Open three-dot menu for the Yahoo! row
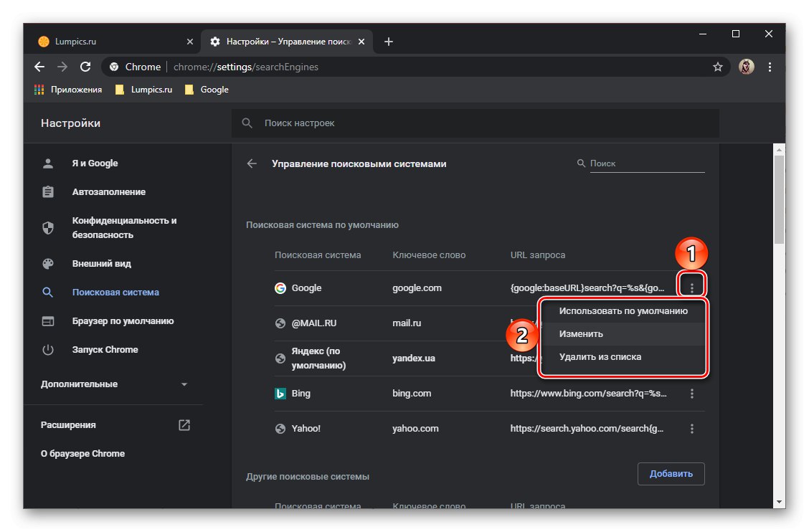This screenshot has height=532, width=809. point(692,429)
